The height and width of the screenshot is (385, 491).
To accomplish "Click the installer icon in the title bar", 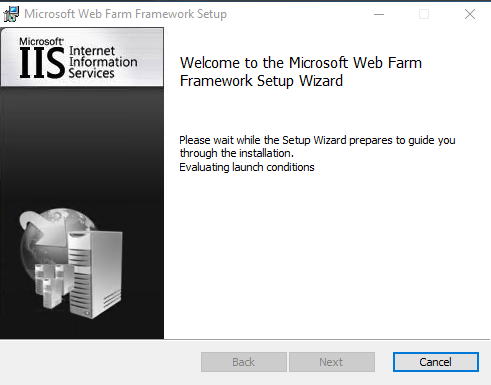I will (11, 14).
